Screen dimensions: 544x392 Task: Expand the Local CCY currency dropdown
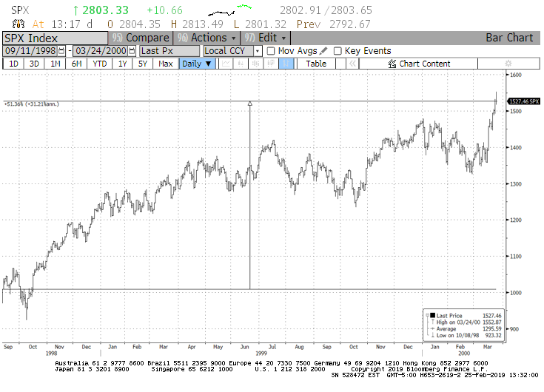[258, 51]
